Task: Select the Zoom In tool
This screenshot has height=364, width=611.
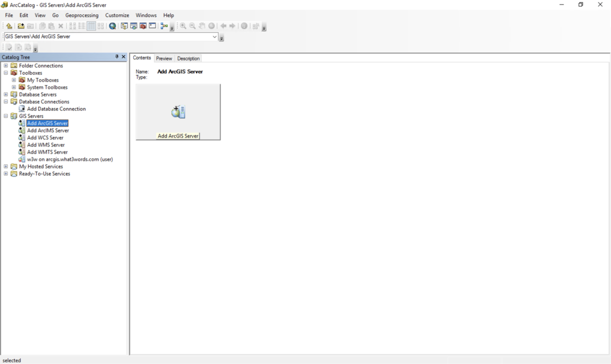Action: 183,26
